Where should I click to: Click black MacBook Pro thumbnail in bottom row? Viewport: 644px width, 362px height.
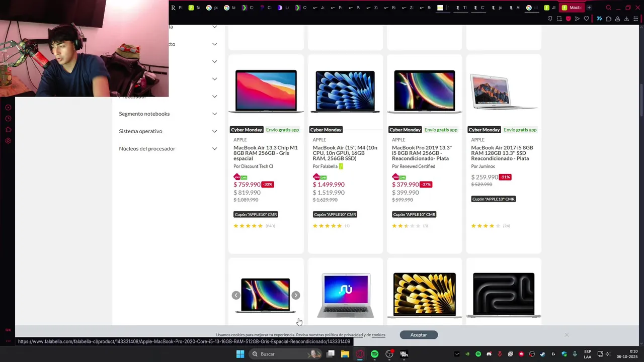pyautogui.click(x=504, y=295)
